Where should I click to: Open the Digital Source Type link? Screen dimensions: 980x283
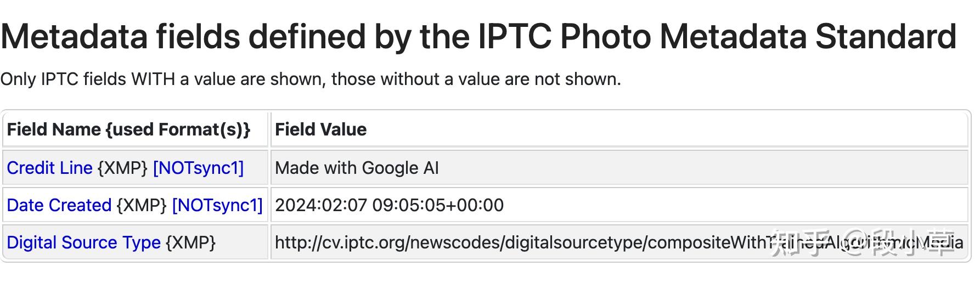[x=83, y=242]
